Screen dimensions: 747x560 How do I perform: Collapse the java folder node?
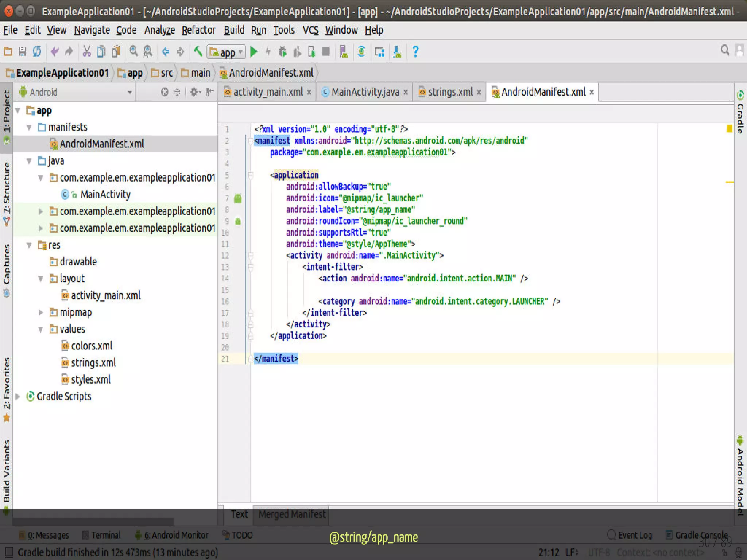pos(29,161)
